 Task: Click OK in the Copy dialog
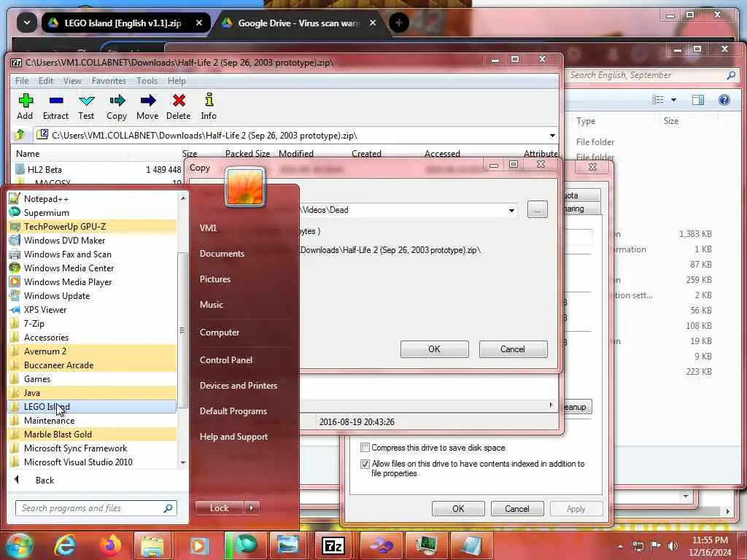coord(435,349)
